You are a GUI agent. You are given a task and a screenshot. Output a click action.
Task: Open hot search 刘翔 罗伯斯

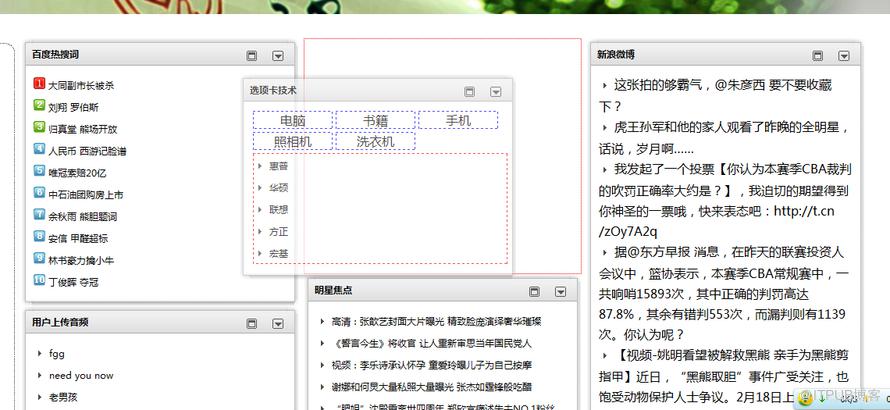(x=73, y=107)
